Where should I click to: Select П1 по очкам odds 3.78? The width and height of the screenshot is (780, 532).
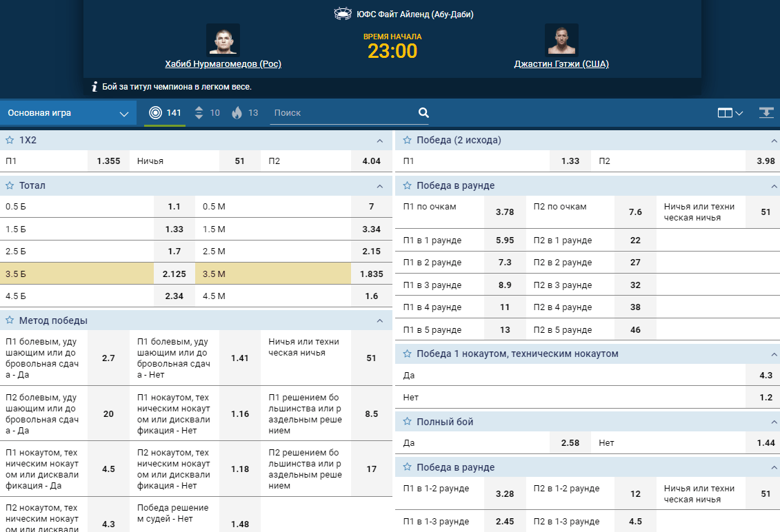(505, 212)
